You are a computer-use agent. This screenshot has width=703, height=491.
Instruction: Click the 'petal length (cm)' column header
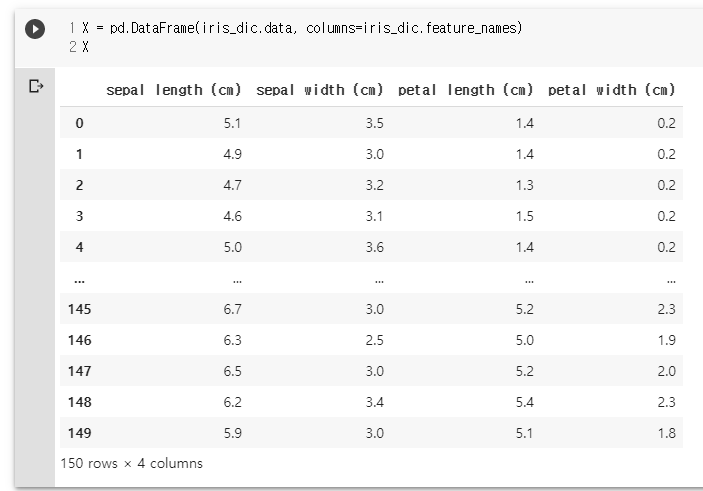[466, 90]
